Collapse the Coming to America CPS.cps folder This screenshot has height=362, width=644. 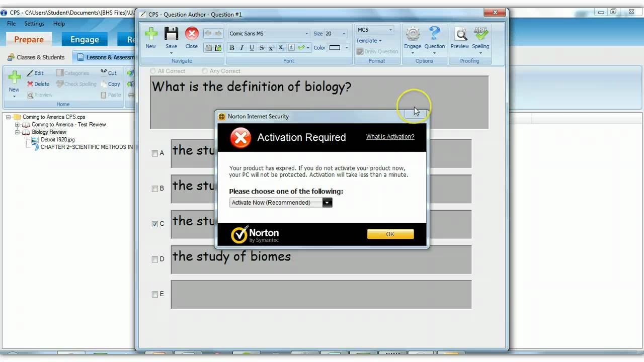pos(9,117)
